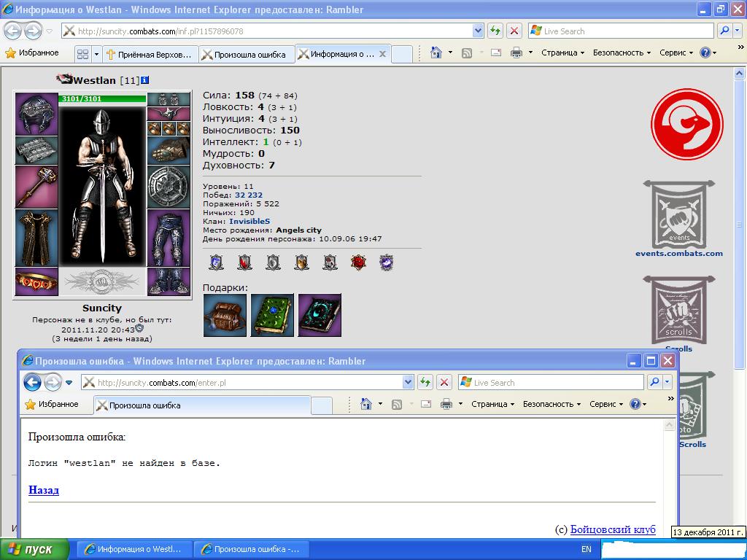Click the red ram zodiac emblem
The image size is (747, 560).
point(687,124)
